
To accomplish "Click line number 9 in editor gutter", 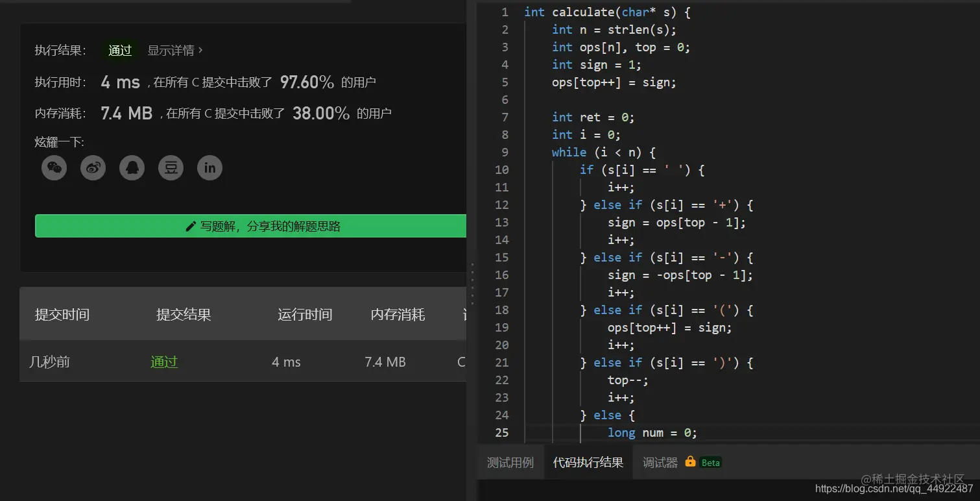I will (505, 152).
